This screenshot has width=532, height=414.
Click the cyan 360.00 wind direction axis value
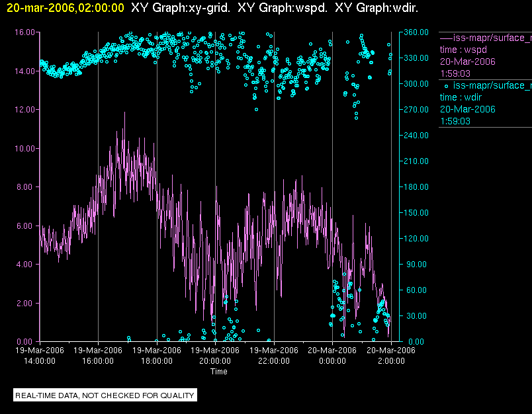coord(415,32)
